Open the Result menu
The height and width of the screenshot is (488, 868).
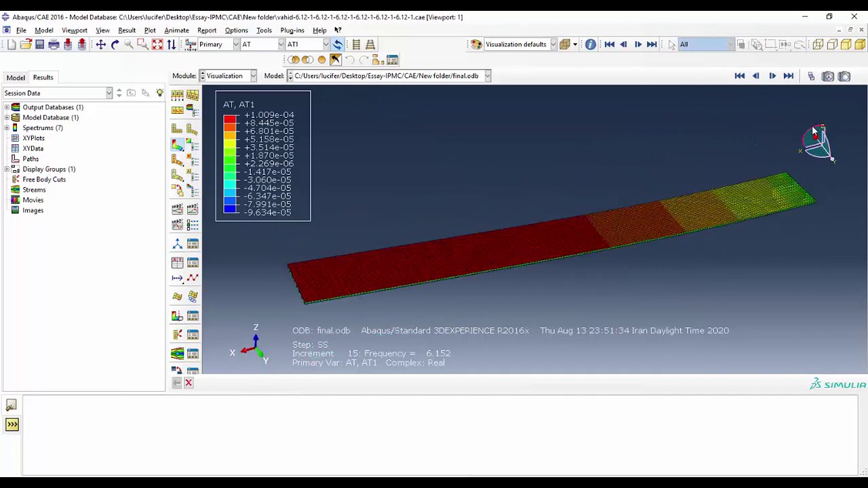pyautogui.click(x=127, y=30)
